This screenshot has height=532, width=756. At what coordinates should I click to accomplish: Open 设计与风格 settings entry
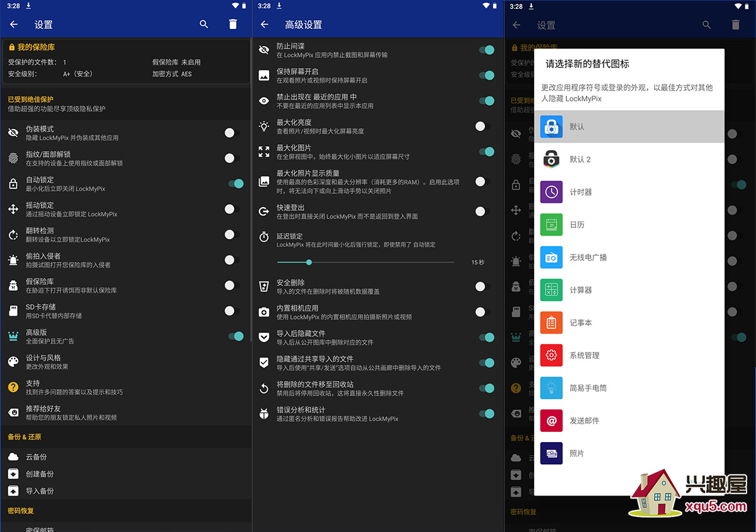pos(126,362)
